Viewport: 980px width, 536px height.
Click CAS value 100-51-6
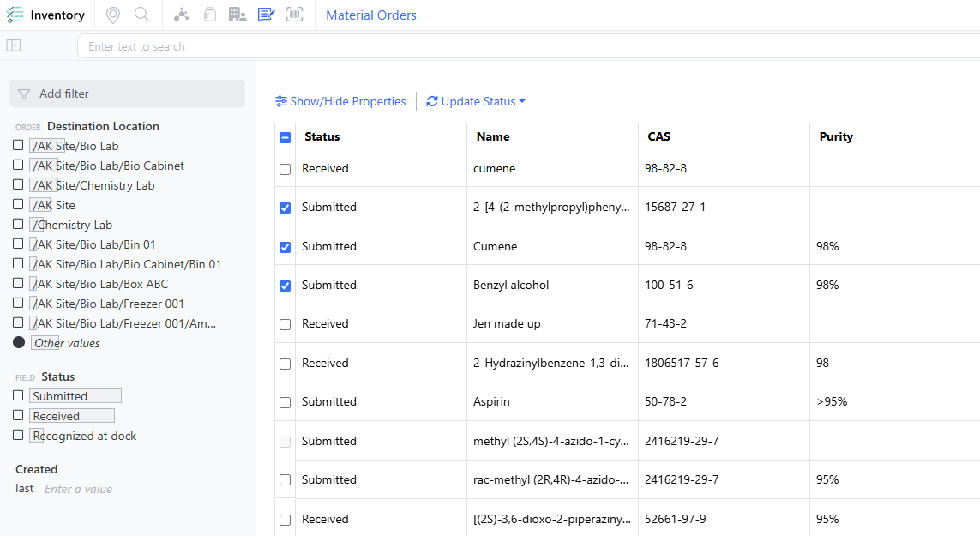coord(669,286)
